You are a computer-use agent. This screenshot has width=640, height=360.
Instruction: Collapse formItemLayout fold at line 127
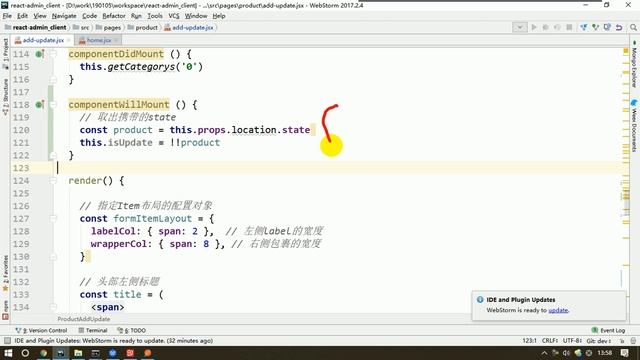click(x=53, y=218)
